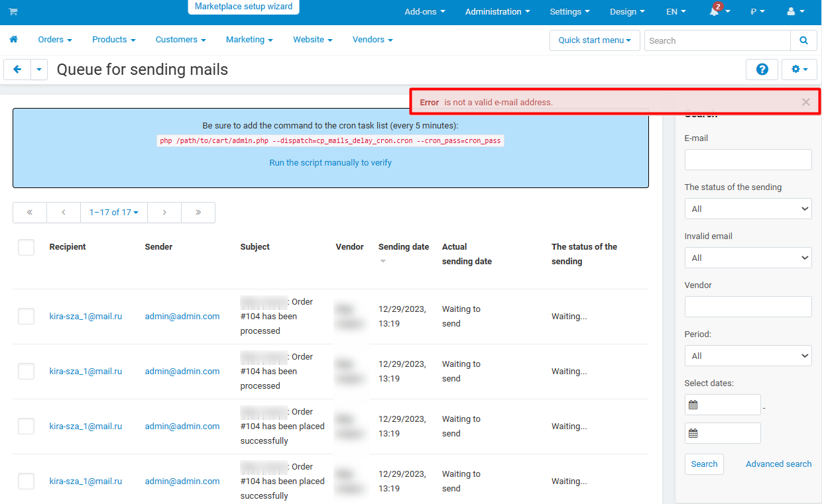Tick the first row's checkbox
822x504 pixels.
click(26, 317)
